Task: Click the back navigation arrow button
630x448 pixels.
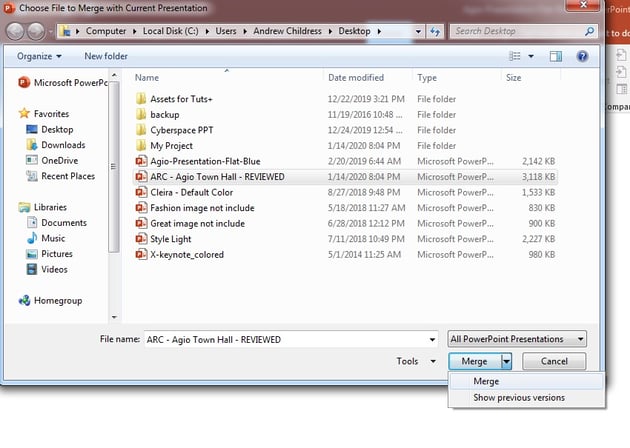Action: [17, 31]
